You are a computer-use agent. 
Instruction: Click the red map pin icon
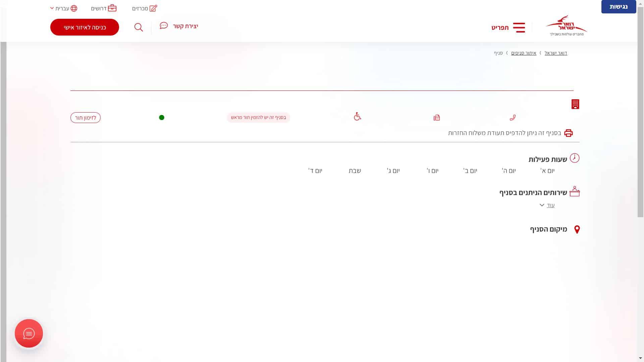pos(577,230)
